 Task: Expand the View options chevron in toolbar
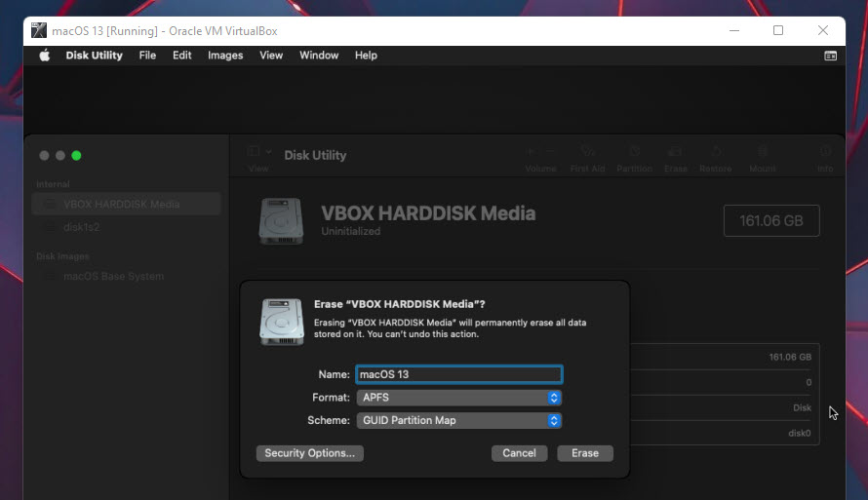pyautogui.click(x=268, y=151)
